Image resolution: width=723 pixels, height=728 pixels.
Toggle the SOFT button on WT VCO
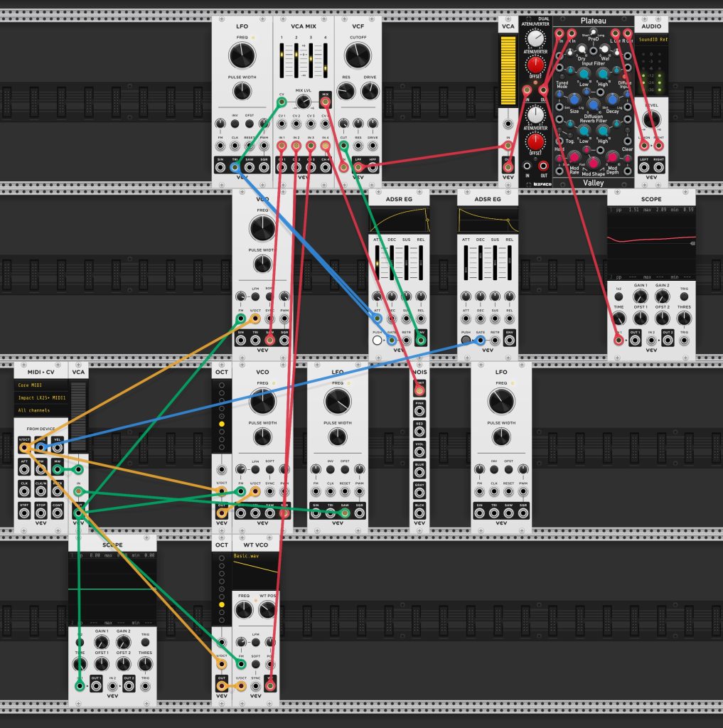click(x=255, y=665)
